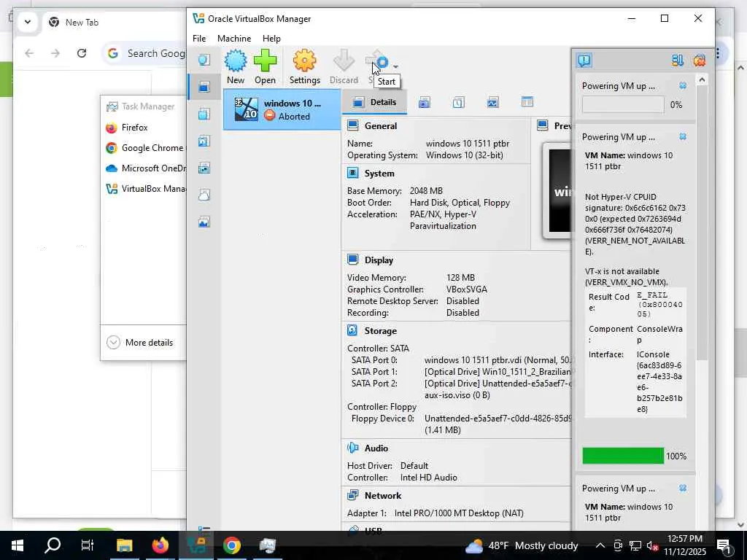Toggle notification sort order icon

coord(678,61)
